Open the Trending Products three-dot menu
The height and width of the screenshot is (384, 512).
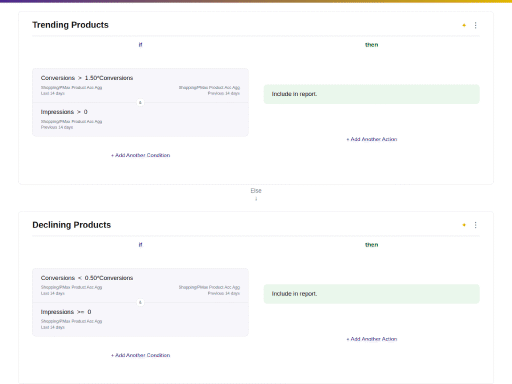(x=475, y=25)
